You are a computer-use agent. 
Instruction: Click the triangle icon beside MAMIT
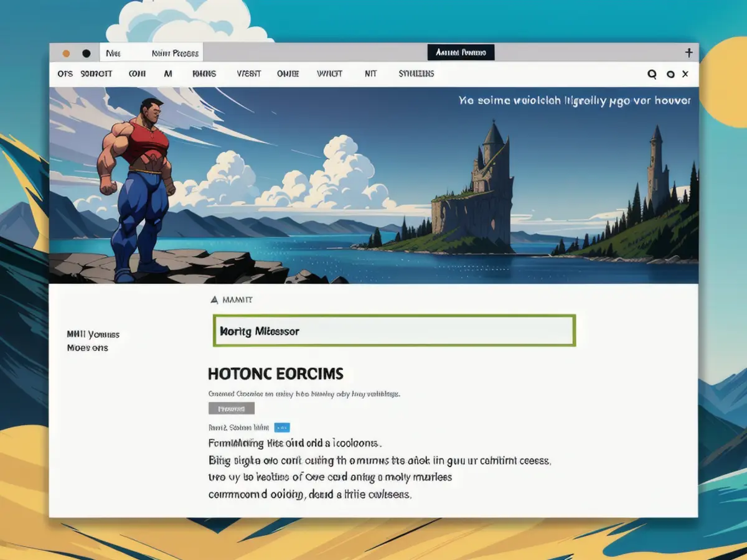pyautogui.click(x=214, y=300)
